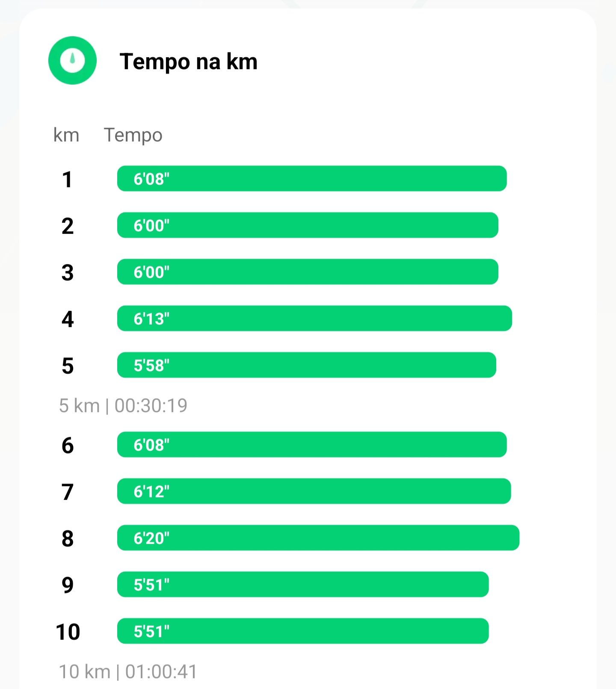616x689 pixels.
Task: Click the 'Tempo' column header
Action: tap(133, 136)
